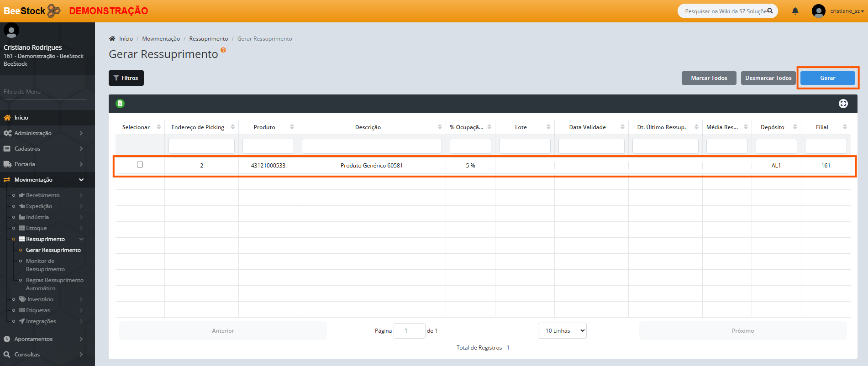
Task: Click the green Excel export icon
Action: 120,104
